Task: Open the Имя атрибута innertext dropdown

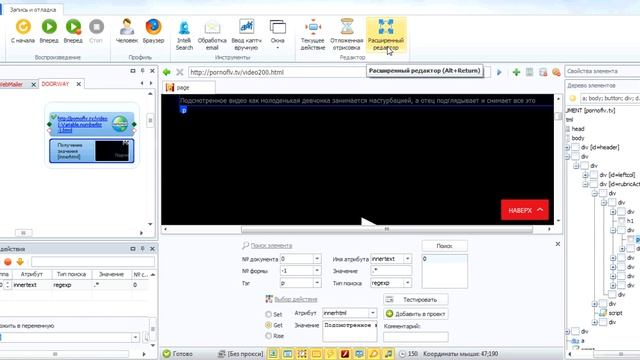Action: point(407,259)
